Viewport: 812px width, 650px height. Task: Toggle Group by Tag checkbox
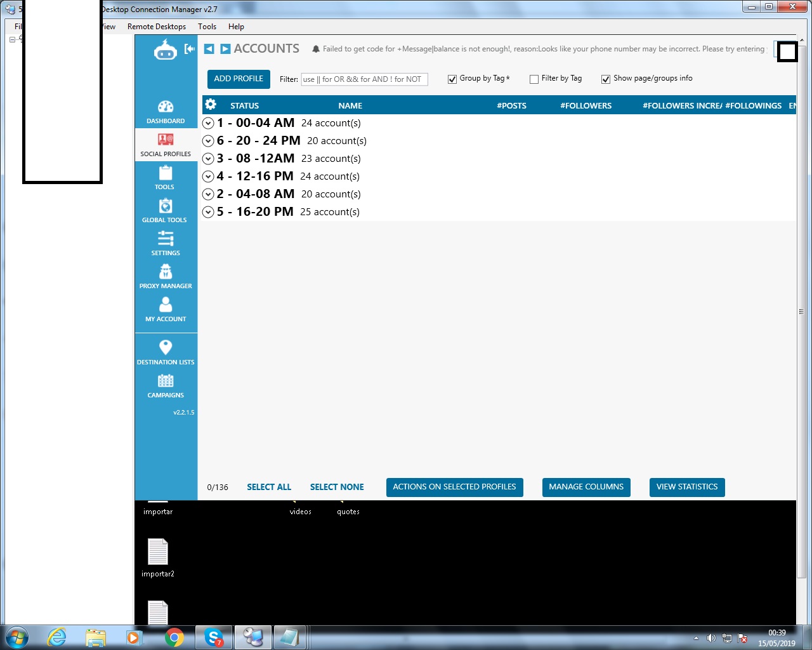click(452, 79)
